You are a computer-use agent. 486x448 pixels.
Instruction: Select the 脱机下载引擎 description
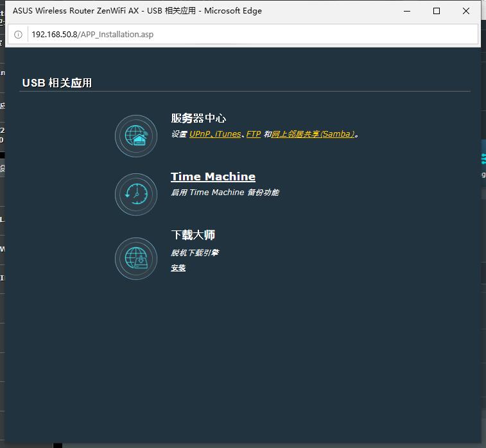point(195,252)
